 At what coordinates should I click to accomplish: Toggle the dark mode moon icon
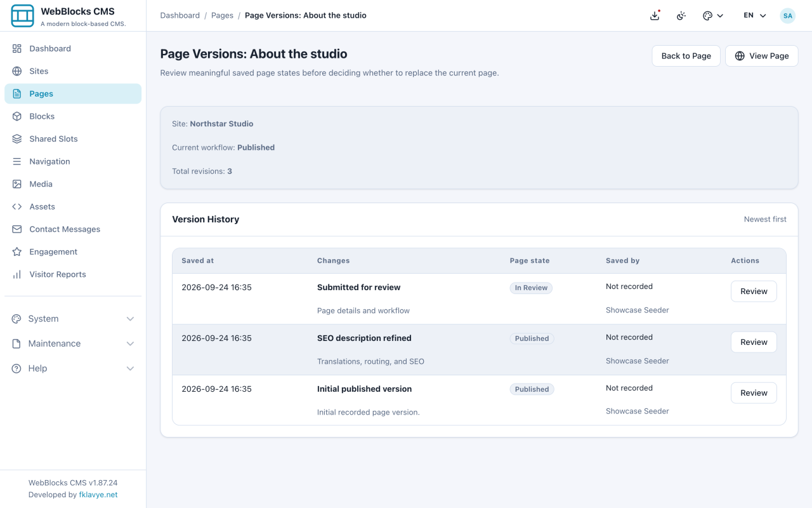pyautogui.click(x=681, y=16)
